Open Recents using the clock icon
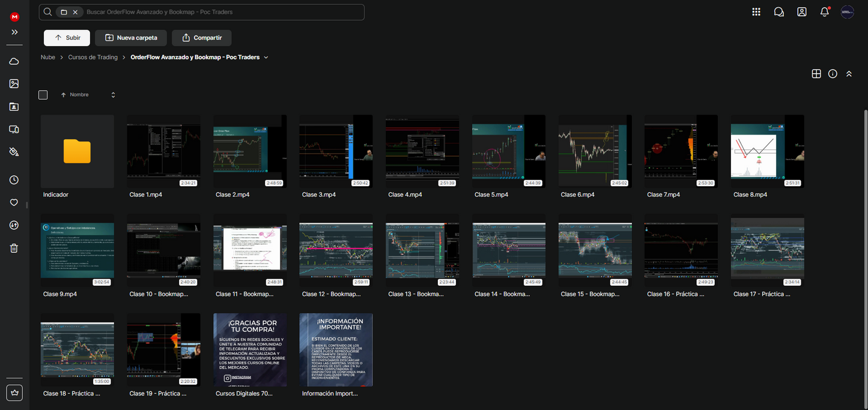Image resolution: width=868 pixels, height=410 pixels. click(14, 179)
